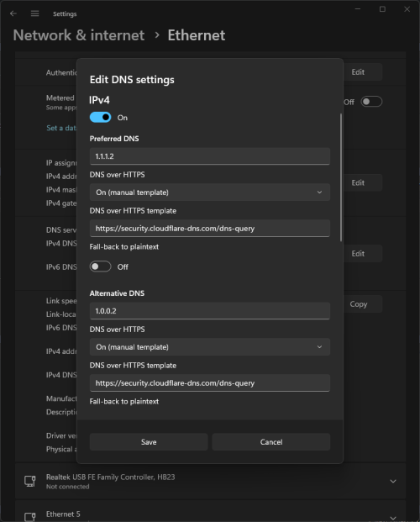Maximize the Settings window
Image resolution: width=420 pixels, height=522 pixels.
pyautogui.click(x=382, y=9)
